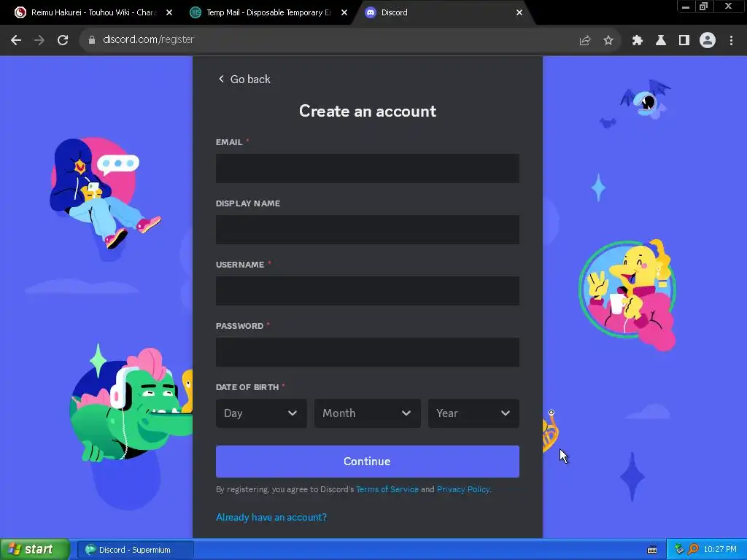Click the network tray icon beside the magnifier
The width and height of the screenshot is (747, 560).
[679, 550]
